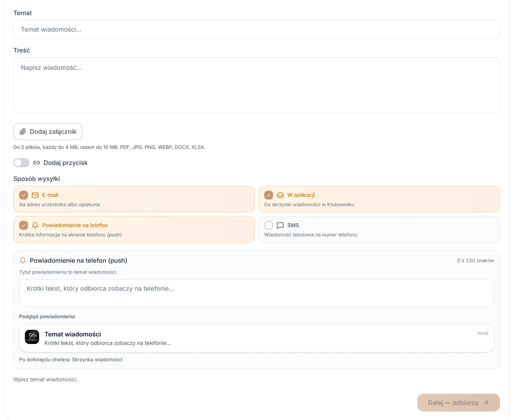Viewport: 520px width, 420px height.
Task: Click the envelope icon in E-mail card
Action: coord(35,195)
